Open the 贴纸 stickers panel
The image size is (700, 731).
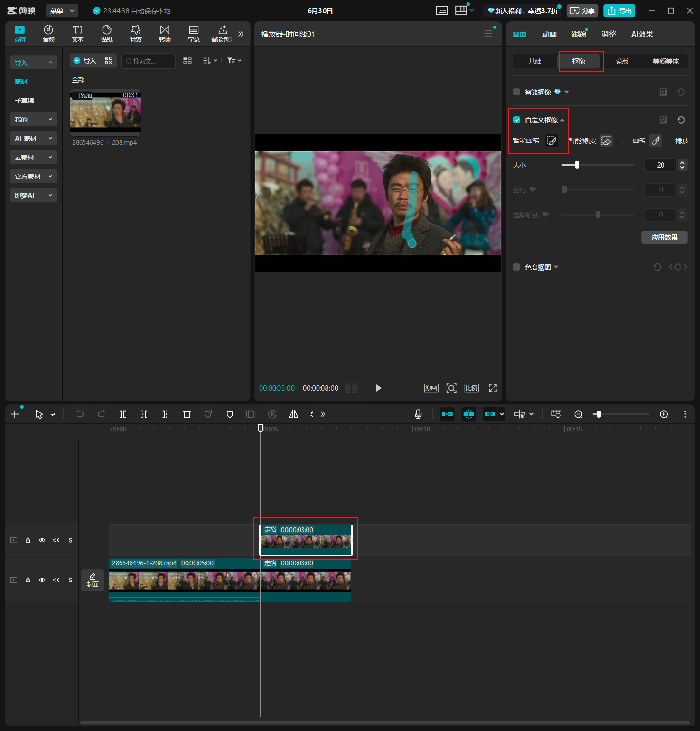(107, 34)
